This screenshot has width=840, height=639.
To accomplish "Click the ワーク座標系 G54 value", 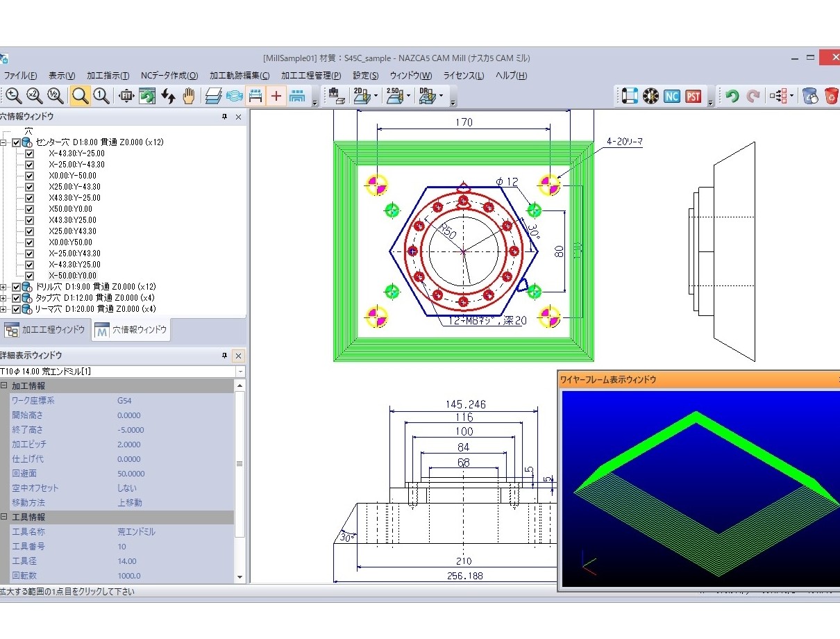I will [x=124, y=401].
